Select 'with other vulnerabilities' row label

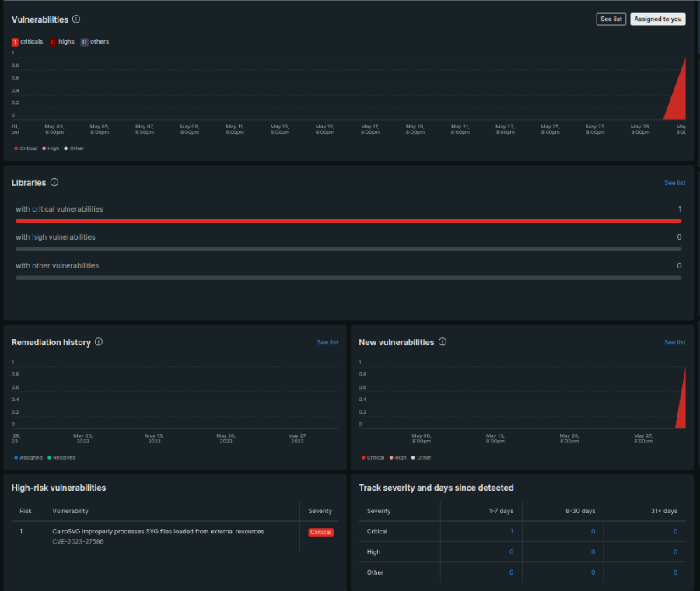point(57,266)
